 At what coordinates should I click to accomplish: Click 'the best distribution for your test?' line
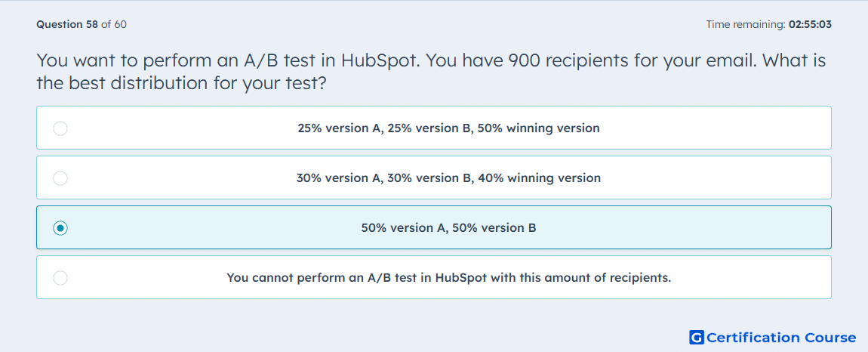180,83
